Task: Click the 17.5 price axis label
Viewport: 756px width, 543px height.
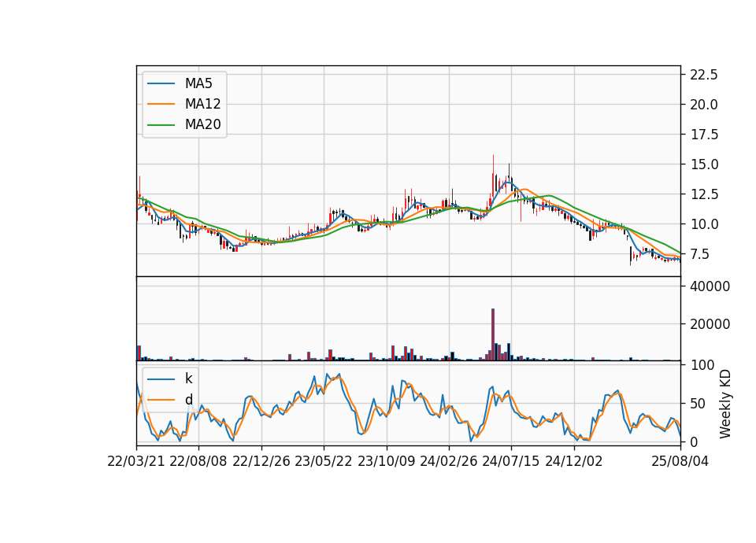Action: [704, 135]
